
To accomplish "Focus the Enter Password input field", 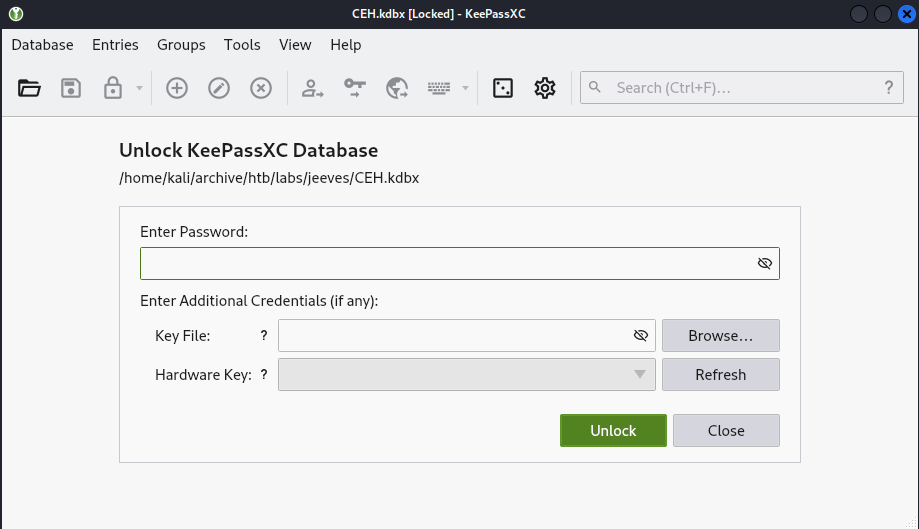I will (460, 264).
